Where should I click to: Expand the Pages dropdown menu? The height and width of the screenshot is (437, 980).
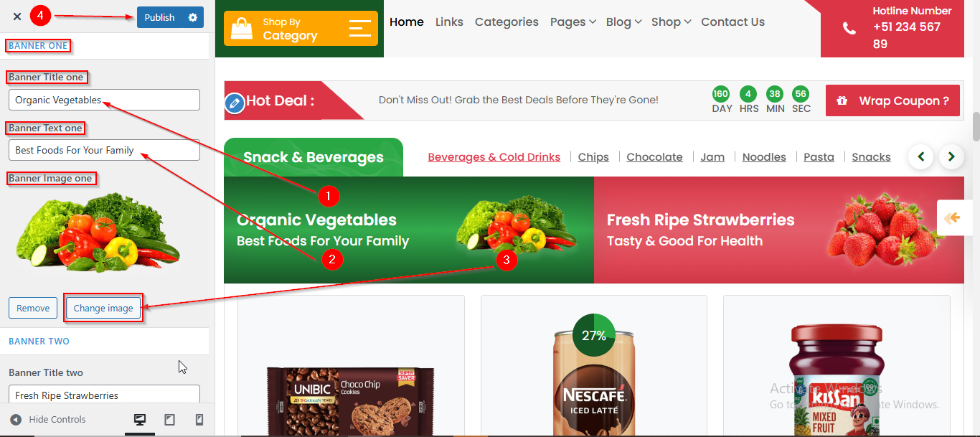(573, 22)
